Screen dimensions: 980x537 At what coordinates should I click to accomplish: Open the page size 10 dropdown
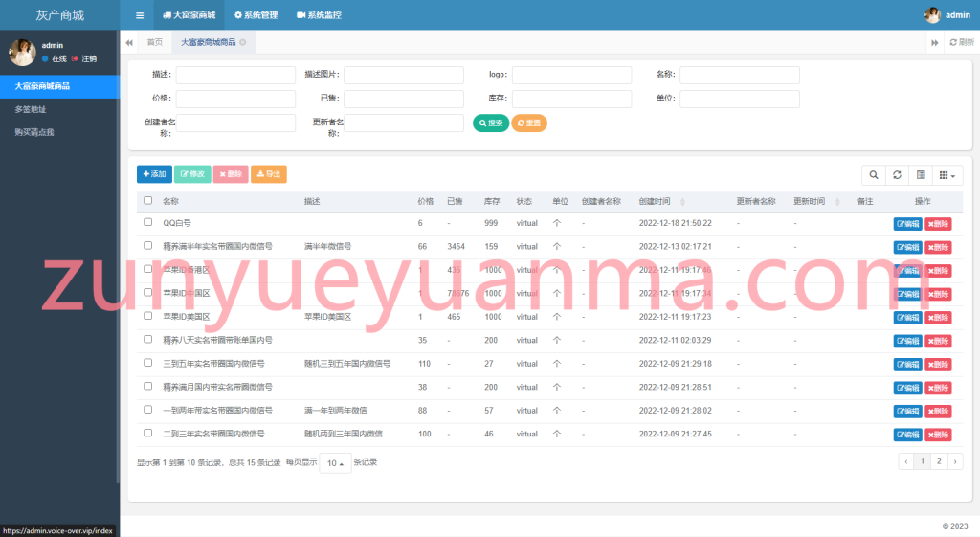click(x=335, y=463)
